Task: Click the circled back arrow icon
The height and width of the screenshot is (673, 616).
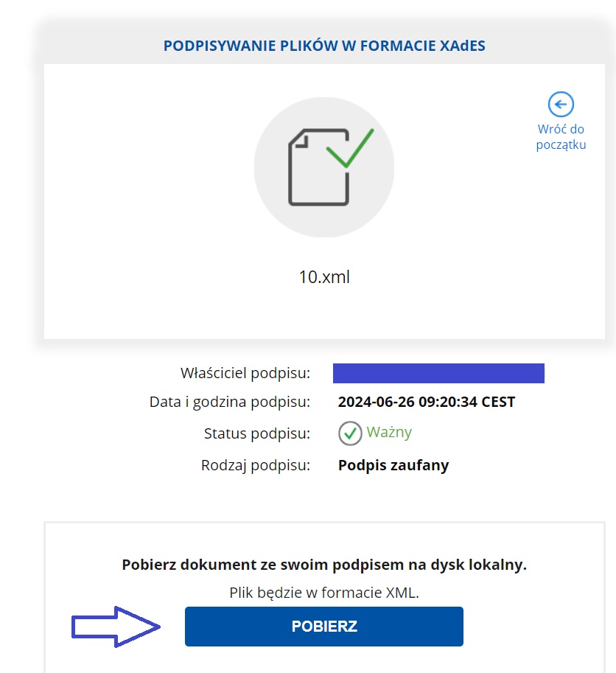Action: click(x=561, y=104)
